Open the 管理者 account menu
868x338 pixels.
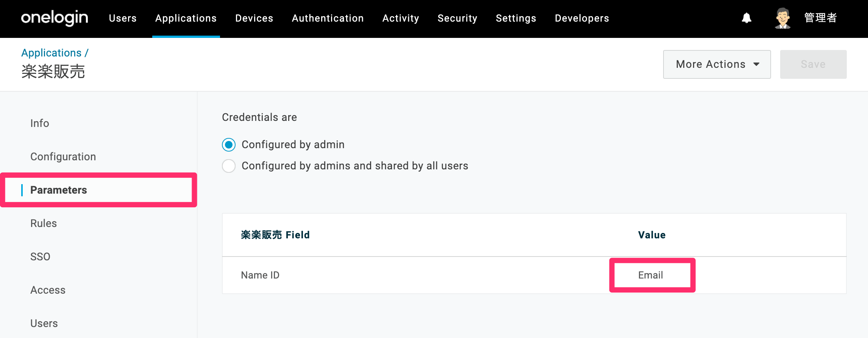pos(820,18)
